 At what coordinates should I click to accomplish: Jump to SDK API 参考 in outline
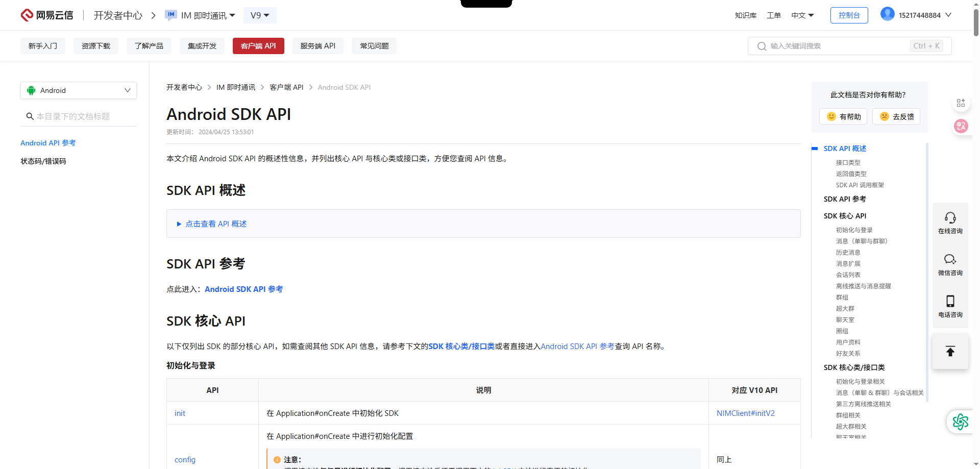coord(845,199)
